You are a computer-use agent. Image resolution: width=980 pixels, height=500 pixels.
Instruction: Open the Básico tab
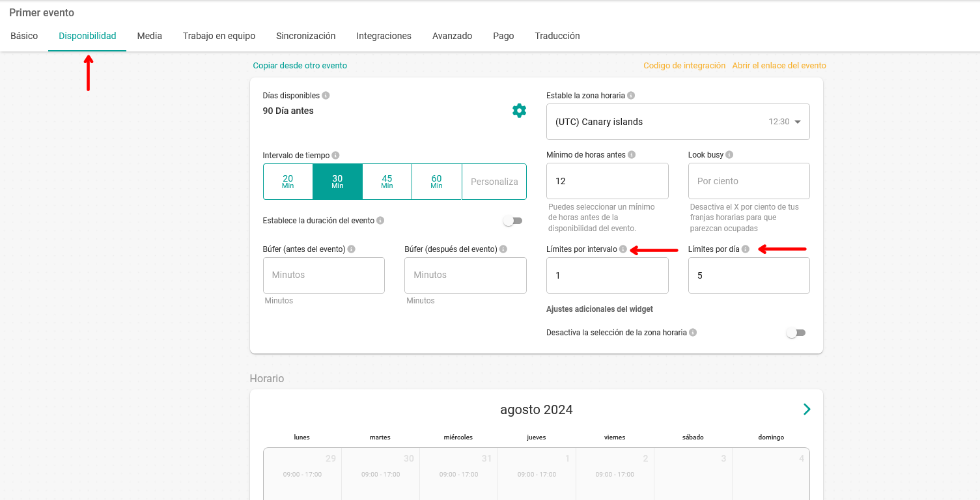pyautogui.click(x=24, y=36)
